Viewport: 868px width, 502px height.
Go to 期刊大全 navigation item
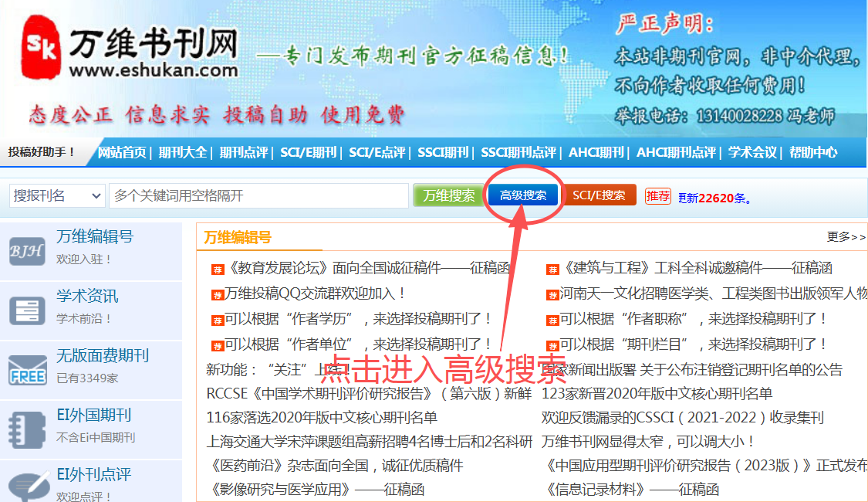click(183, 152)
